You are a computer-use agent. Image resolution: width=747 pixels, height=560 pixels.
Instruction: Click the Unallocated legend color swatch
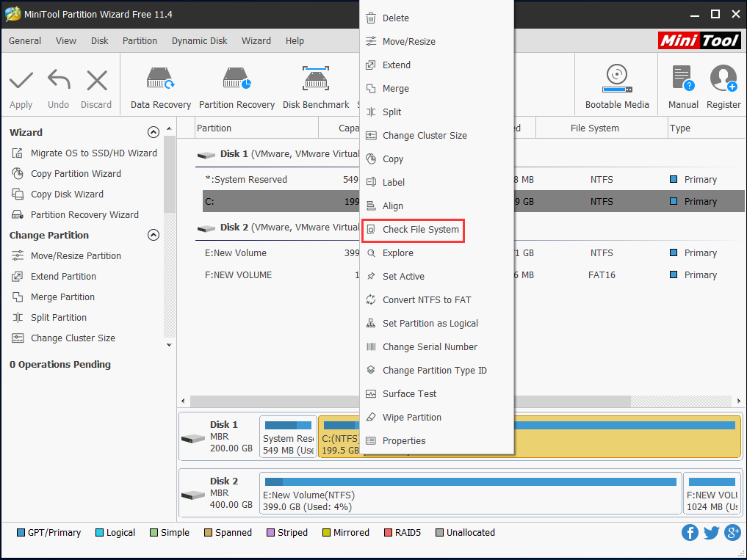click(x=441, y=532)
